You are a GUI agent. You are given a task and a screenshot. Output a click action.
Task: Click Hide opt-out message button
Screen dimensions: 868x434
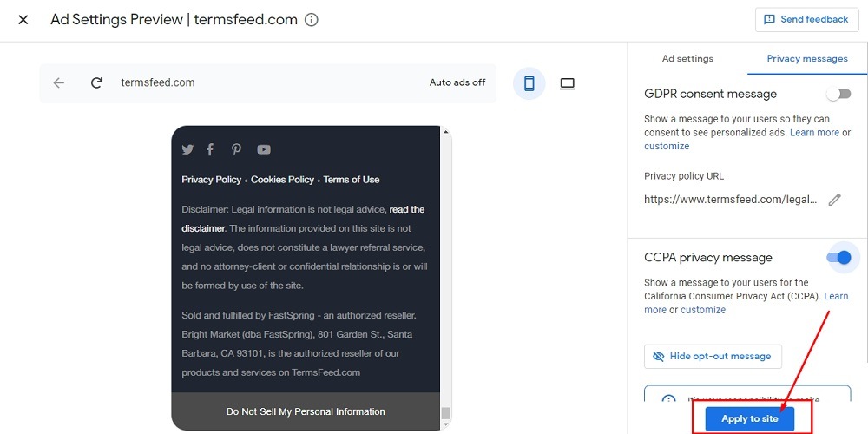coord(713,357)
